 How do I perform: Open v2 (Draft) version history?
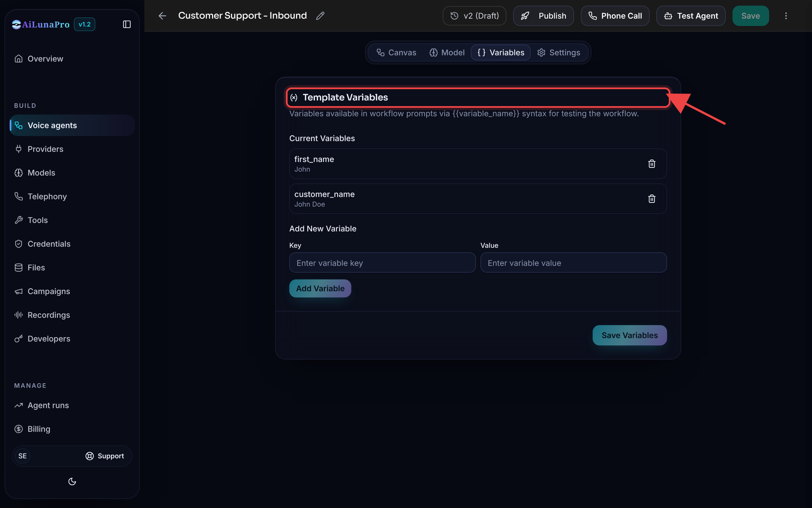pyautogui.click(x=474, y=16)
